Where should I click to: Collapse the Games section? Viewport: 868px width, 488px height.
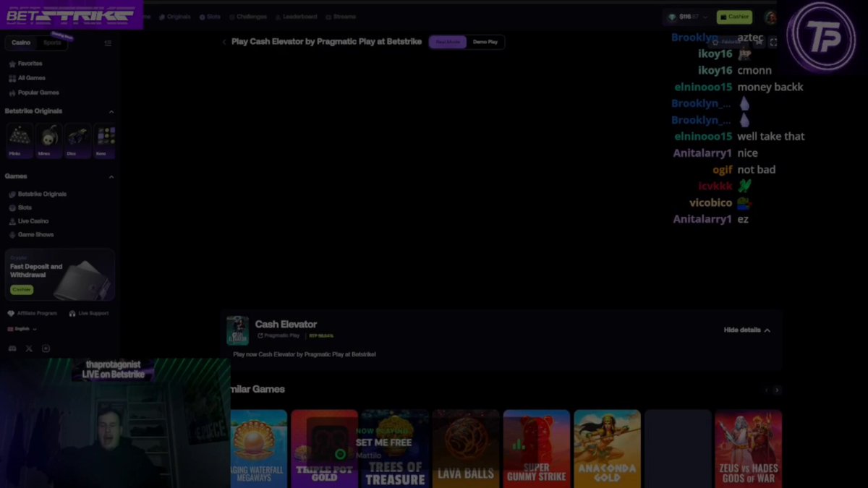(x=111, y=176)
